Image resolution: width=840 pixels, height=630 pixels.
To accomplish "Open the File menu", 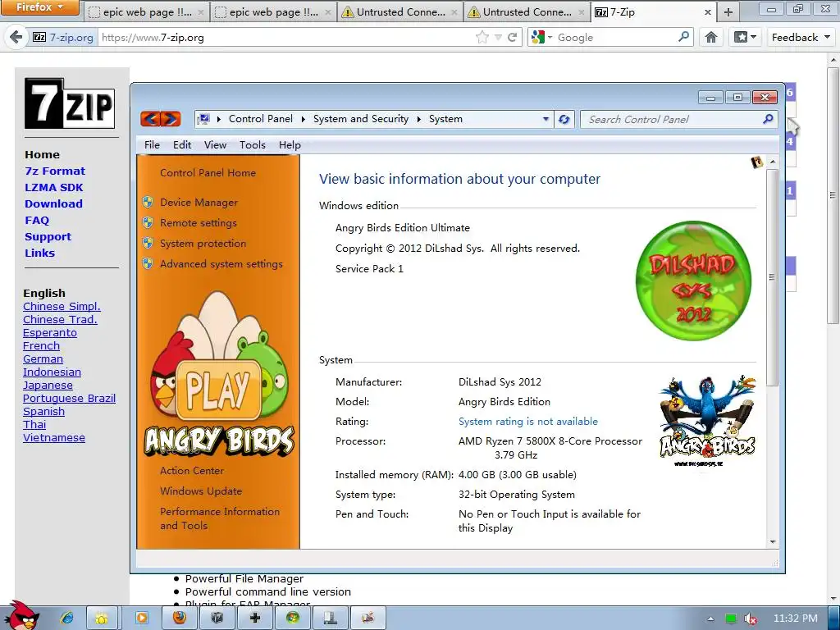I will (x=152, y=144).
